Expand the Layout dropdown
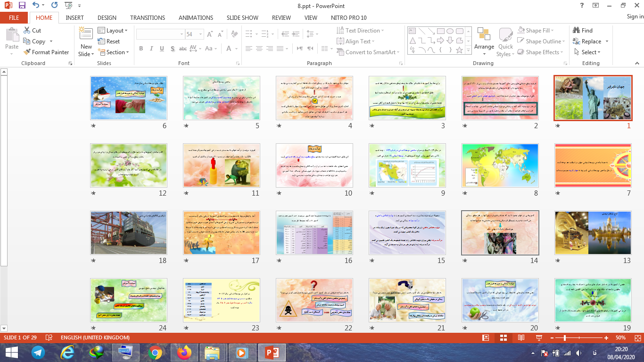 (113, 30)
